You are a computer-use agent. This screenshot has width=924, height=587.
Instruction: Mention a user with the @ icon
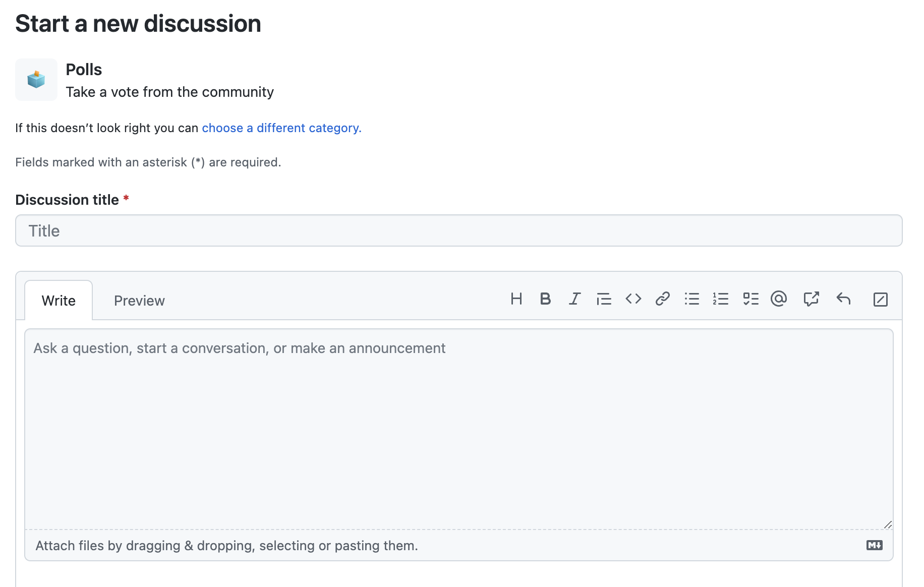[x=779, y=299]
